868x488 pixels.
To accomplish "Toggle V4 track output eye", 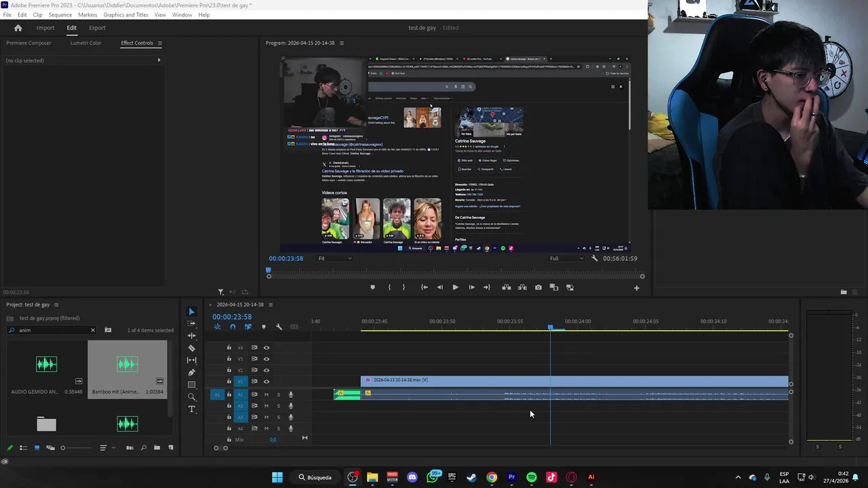I will coord(267,348).
